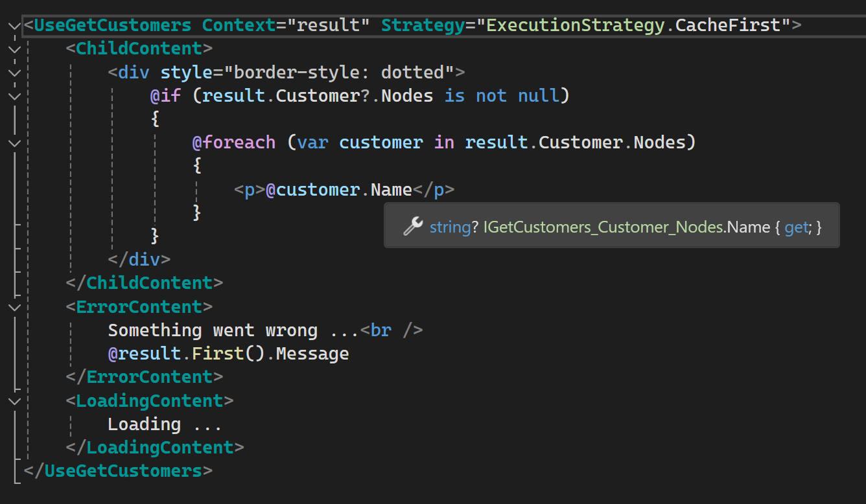Click the Message property
866x504 pixels.
tap(312, 354)
